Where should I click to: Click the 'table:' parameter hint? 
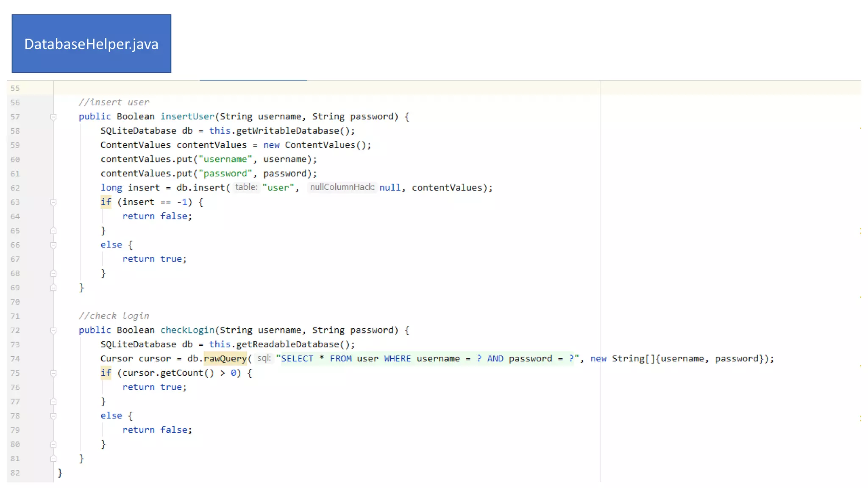(246, 187)
